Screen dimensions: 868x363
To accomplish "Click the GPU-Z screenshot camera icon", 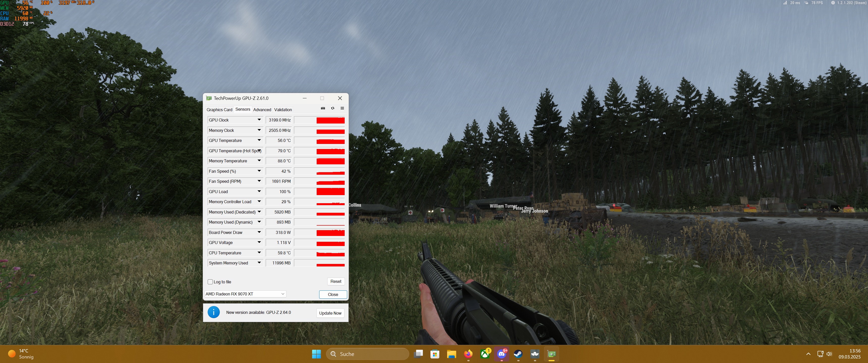I will 323,108.
